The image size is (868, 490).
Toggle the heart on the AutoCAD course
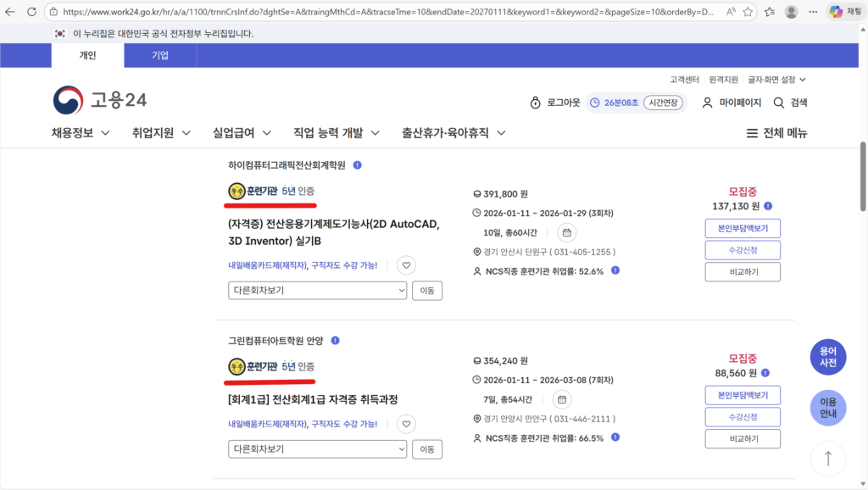(406, 264)
